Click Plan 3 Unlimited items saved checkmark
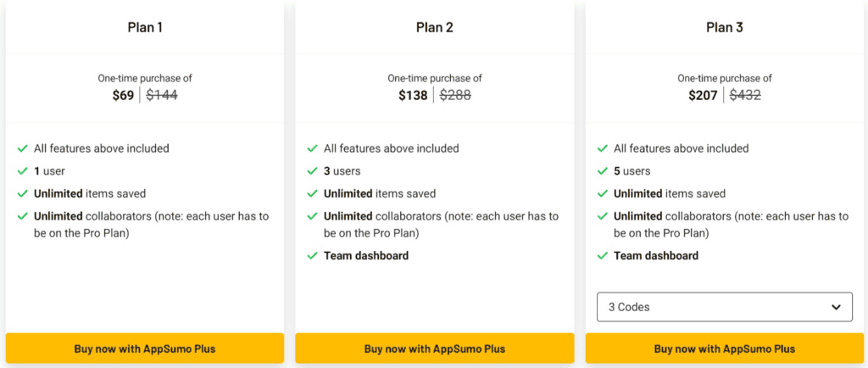The height and width of the screenshot is (368, 868). pyautogui.click(x=603, y=194)
